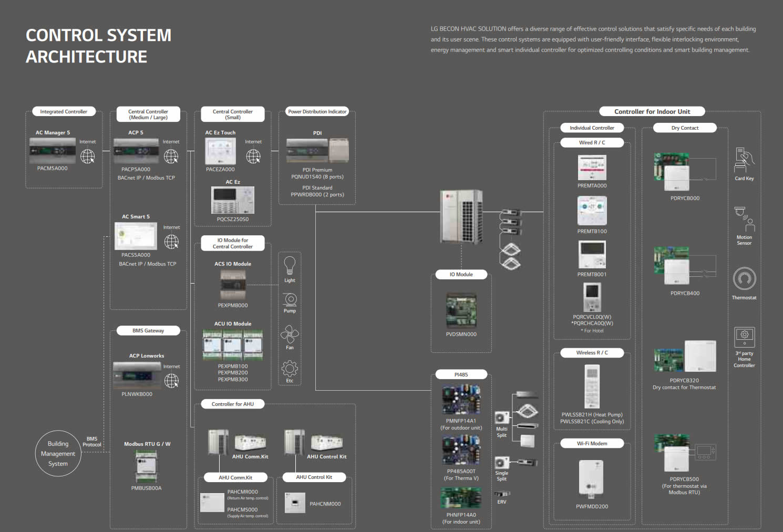The height and width of the screenshot is (532, 783).
Task: Click the ACS IO Module image
Action: tap(233, 285)
